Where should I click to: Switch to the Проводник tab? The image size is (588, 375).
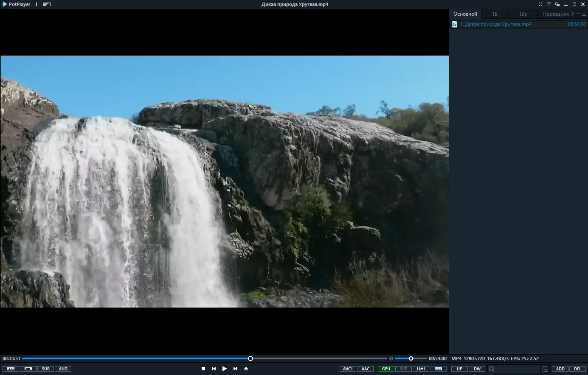[555, 14]
